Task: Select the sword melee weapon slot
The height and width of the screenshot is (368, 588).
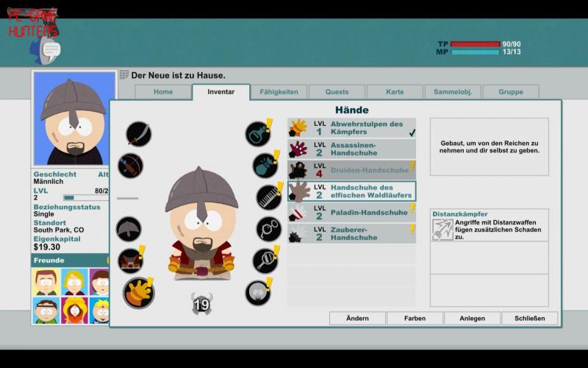Action: click(x=139, y=134)
